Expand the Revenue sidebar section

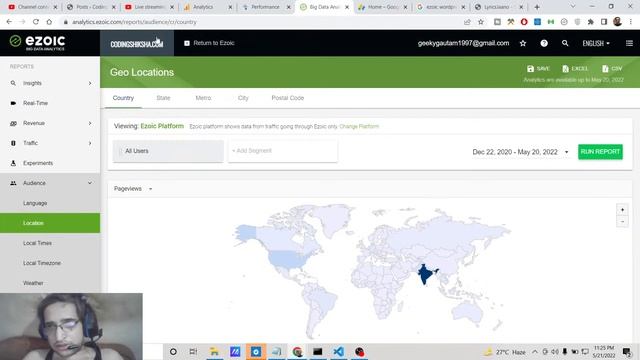[50, 123]
